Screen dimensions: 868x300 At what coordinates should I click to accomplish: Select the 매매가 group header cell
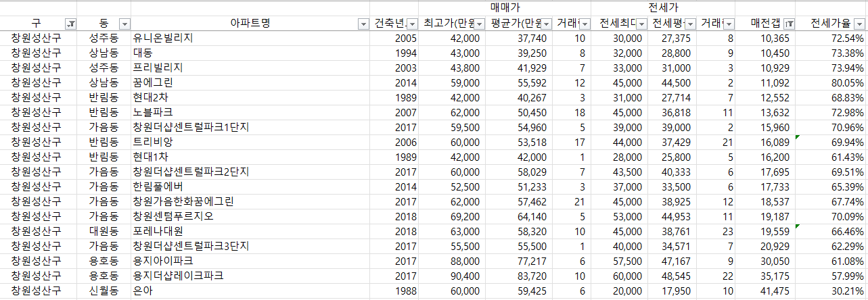(505, 7)
